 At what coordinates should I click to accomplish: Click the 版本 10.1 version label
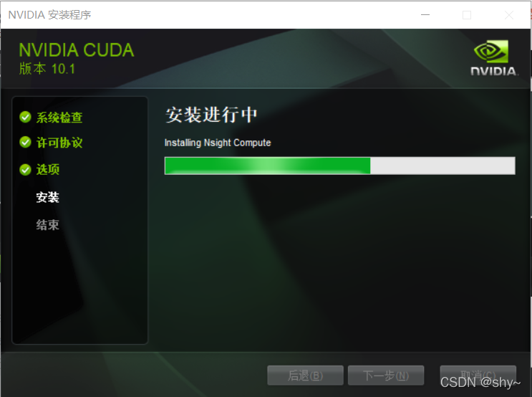[x=47, y=69]
